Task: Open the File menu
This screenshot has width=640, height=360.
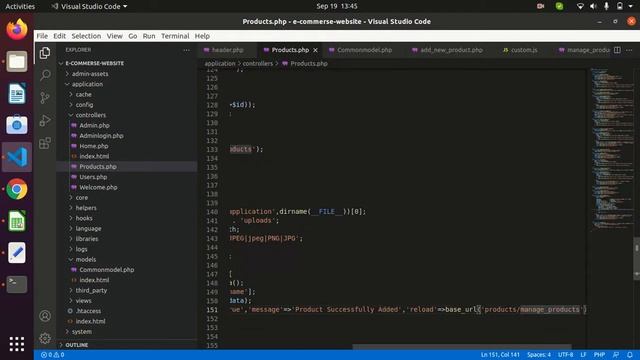Action: coord(42,36)
